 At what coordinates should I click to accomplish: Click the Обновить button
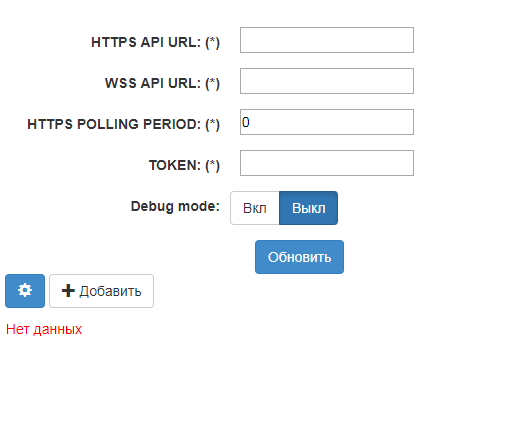click(299, 257)
